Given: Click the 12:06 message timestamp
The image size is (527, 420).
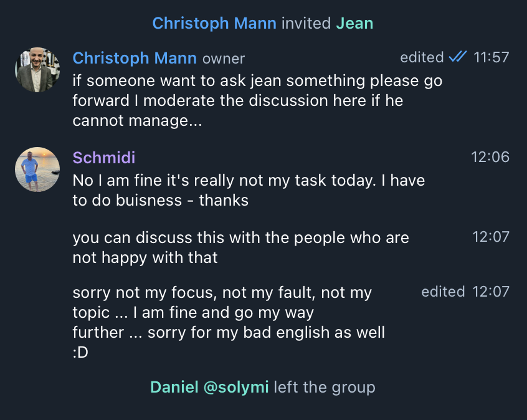Looking at the screenshot, I should (490, 157).
